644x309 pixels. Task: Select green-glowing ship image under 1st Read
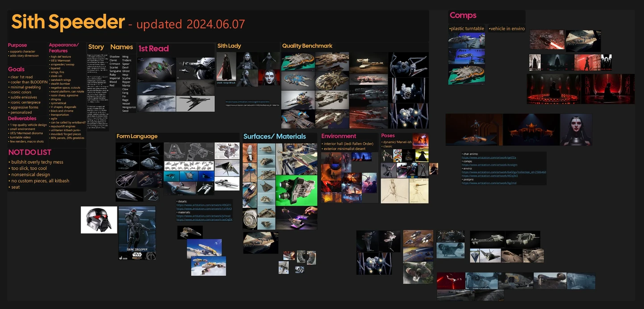(156, 69)
